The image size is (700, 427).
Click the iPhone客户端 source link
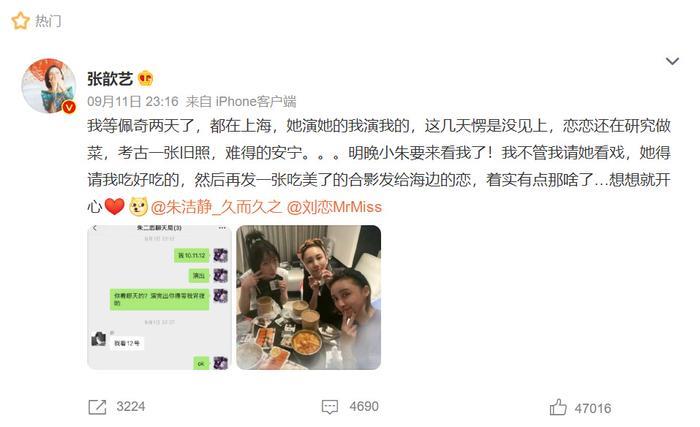[x=255, y=102]
